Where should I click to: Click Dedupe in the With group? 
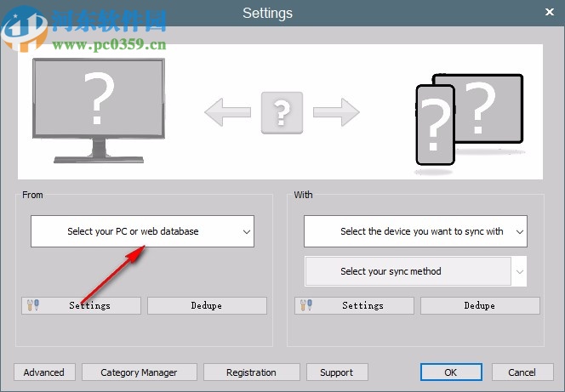point(480,305)
